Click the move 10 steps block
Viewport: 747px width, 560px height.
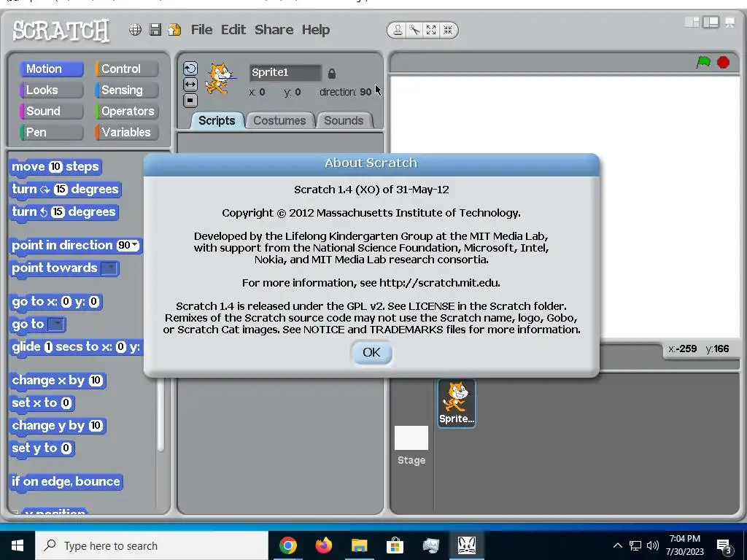(x=55, y=167)
